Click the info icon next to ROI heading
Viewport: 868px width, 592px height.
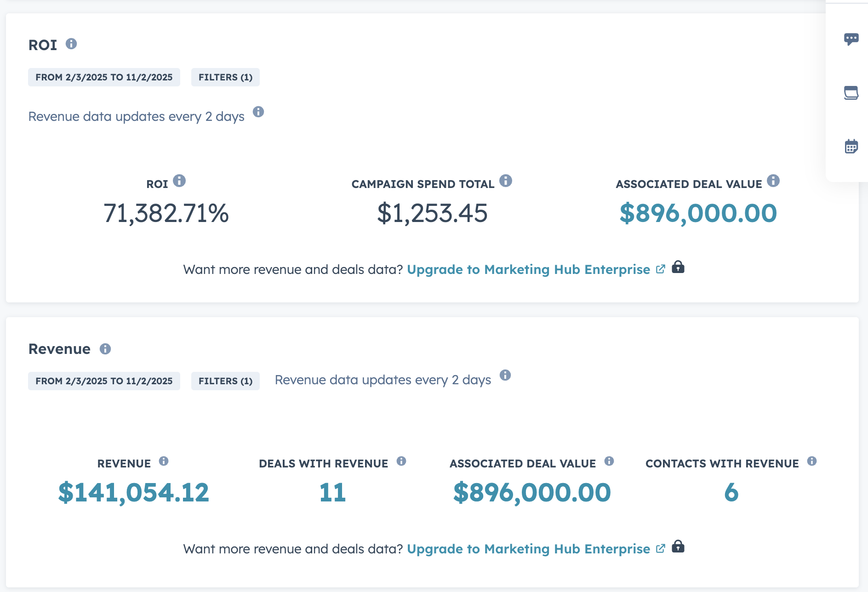point(71,44)
